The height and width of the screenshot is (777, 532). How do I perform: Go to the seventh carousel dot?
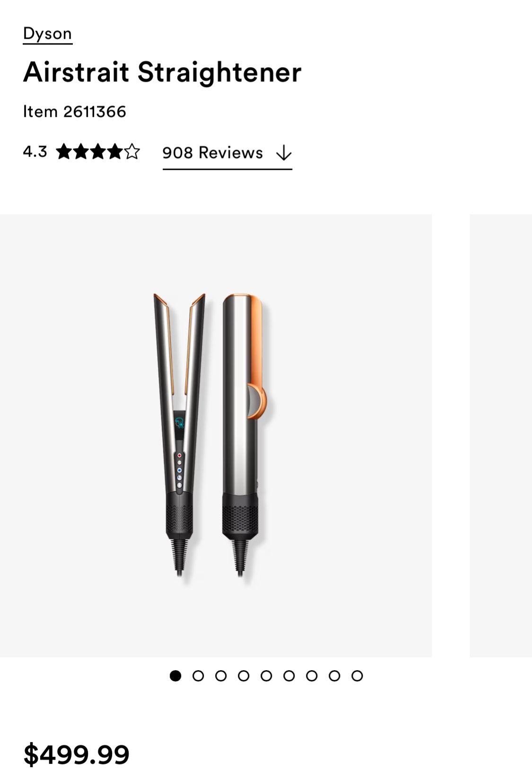click(312, 676)
